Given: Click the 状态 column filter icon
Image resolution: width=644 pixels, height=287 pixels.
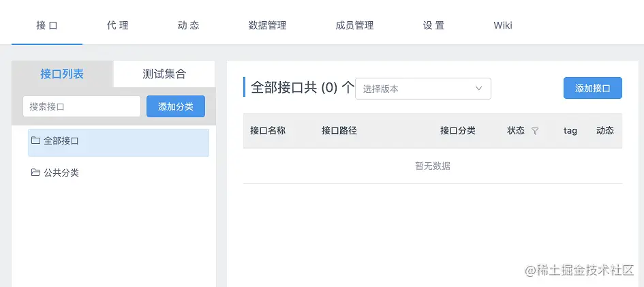Looking at the screenshot, I should [535, 131].
